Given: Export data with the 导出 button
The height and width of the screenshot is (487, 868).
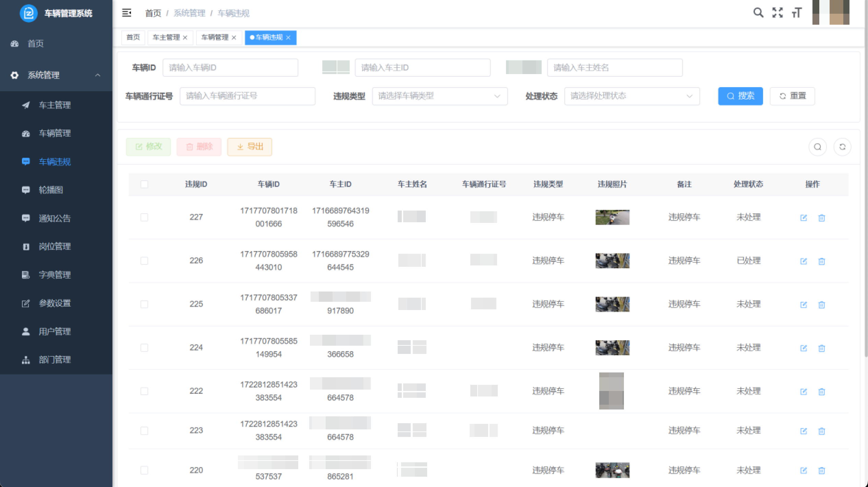Looking at the screenshot, I should 249,146.
